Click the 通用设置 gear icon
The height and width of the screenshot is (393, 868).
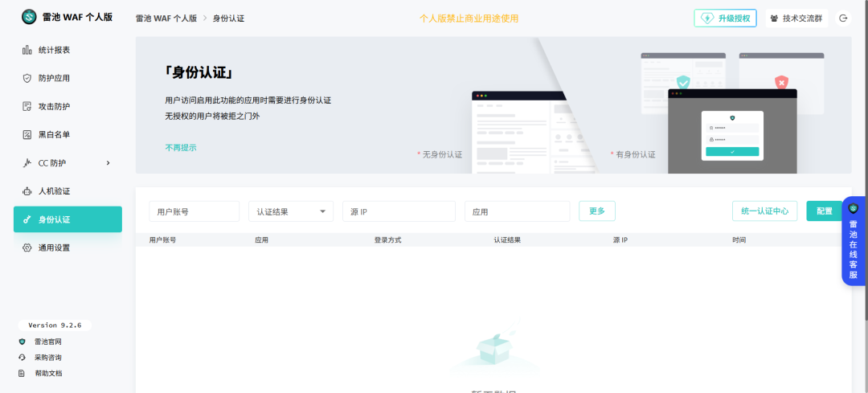(27, 248)
